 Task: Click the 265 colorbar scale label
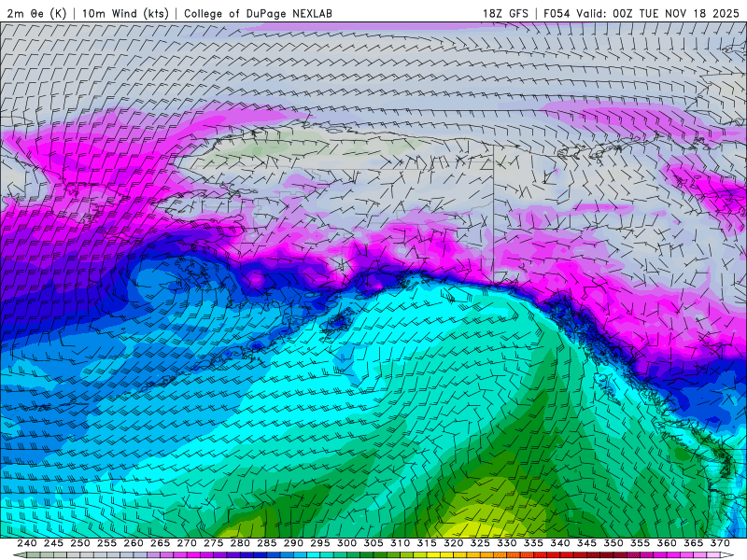tap(160, 543)
